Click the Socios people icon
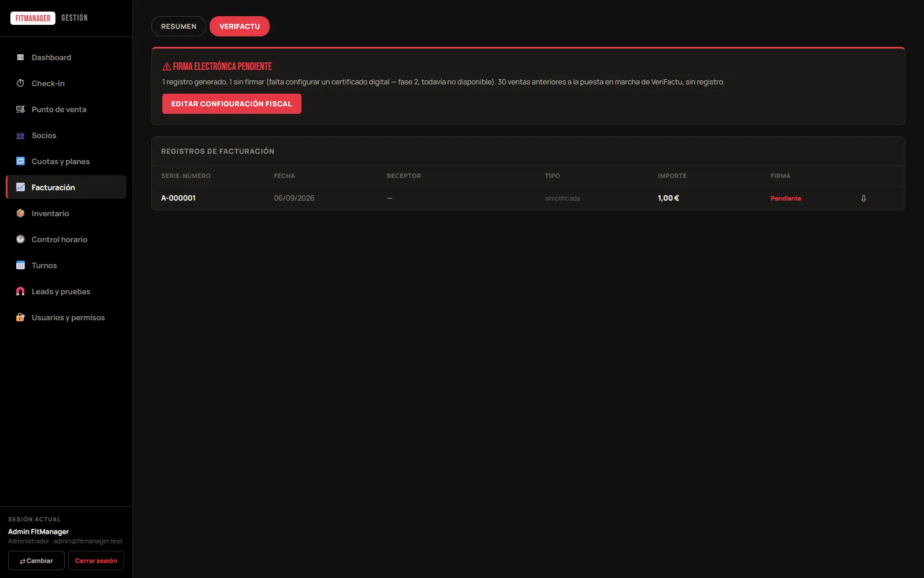The image size is (924, 578). click(20, 136)
